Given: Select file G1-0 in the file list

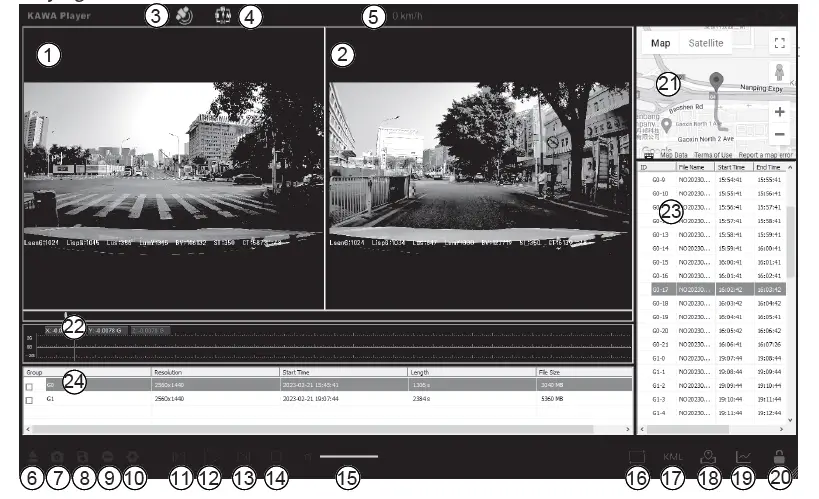Looking at the screenshot, I should [x=717, y=358].
